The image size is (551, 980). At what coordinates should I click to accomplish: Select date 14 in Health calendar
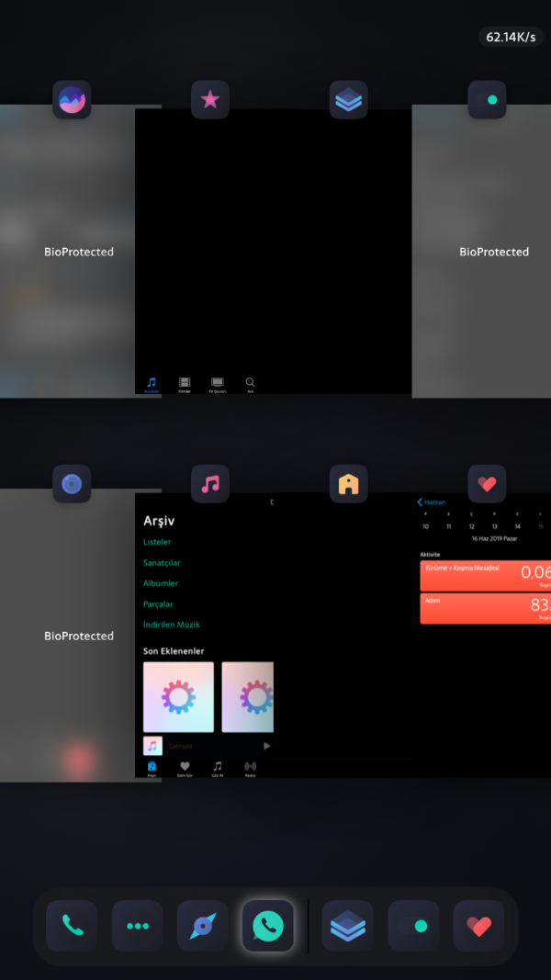[517, 527]
